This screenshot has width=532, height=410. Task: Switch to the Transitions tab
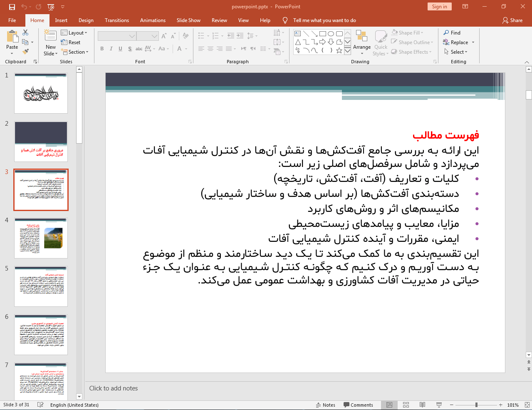point(117,20)
